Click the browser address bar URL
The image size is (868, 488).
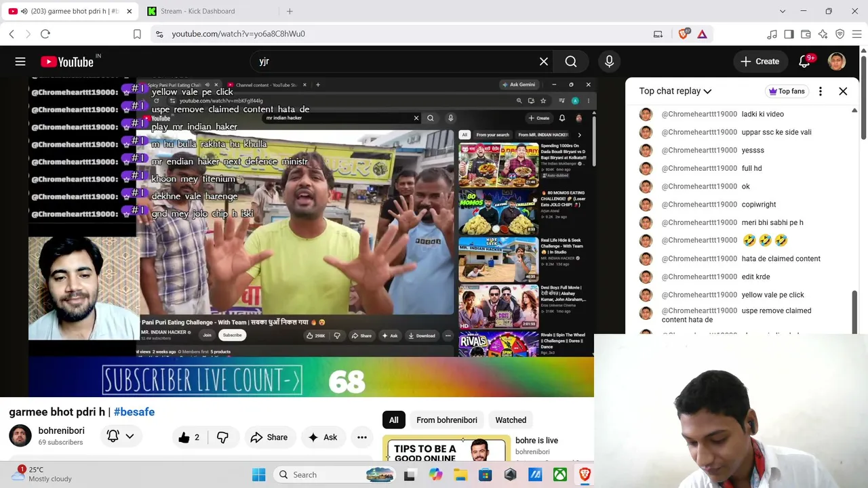coord(238,34)
